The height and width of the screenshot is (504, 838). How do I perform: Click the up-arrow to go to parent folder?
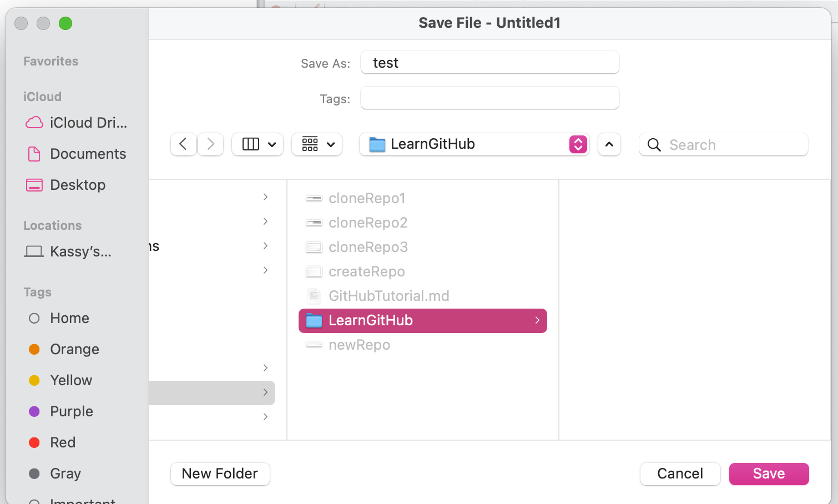click(609, 144)
